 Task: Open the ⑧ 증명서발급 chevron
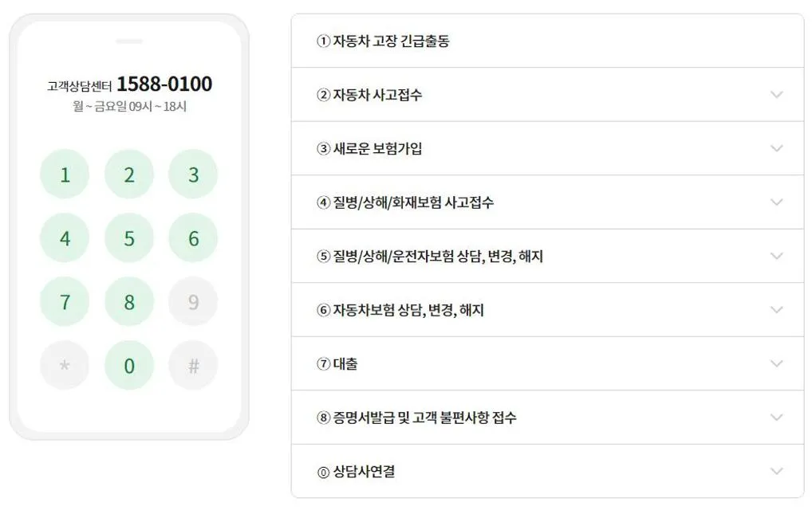[775, 418]
